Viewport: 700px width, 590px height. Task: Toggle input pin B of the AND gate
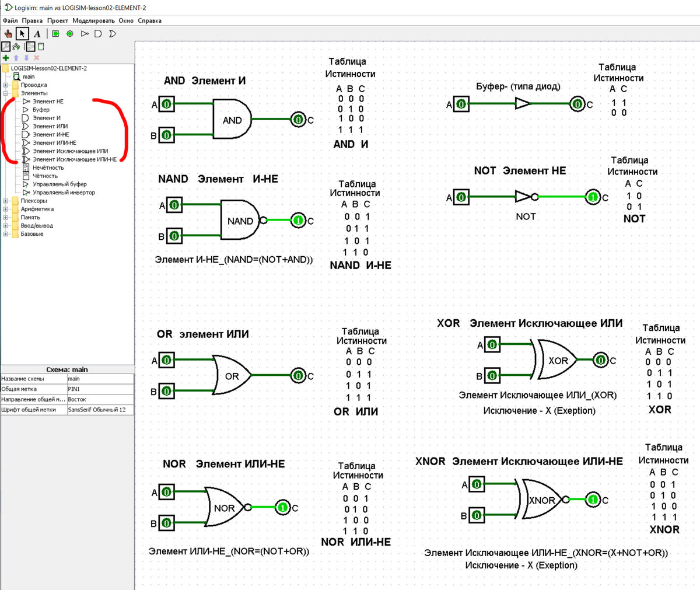166,135
